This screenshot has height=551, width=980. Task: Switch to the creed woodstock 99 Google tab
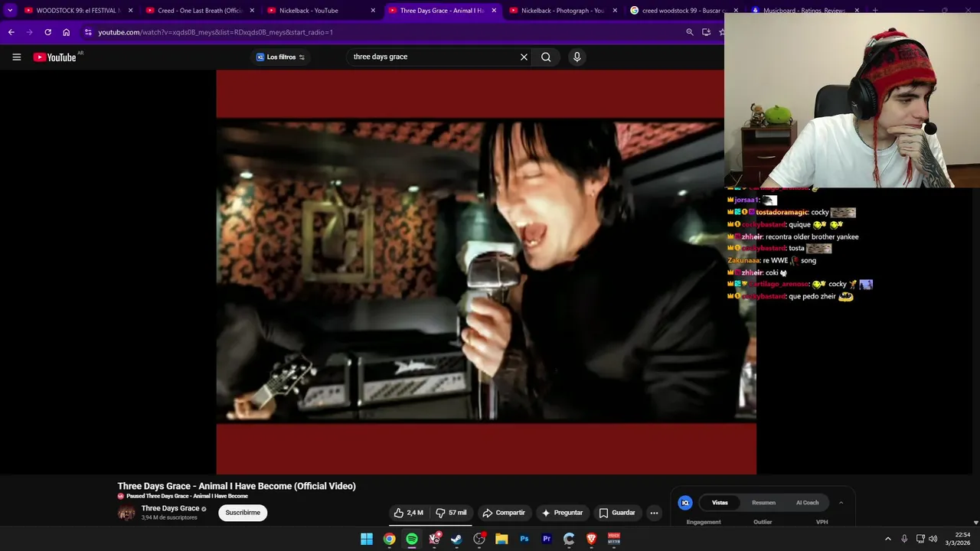click(x=684, y=11)
